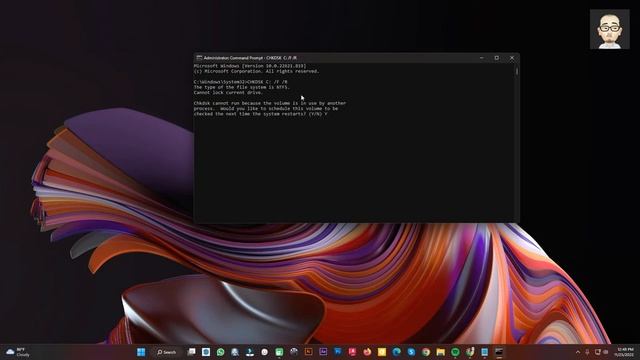Viewport: 640px width, 360px height.
Task: Open the network and display tray icon
Action: coord(598,352)
